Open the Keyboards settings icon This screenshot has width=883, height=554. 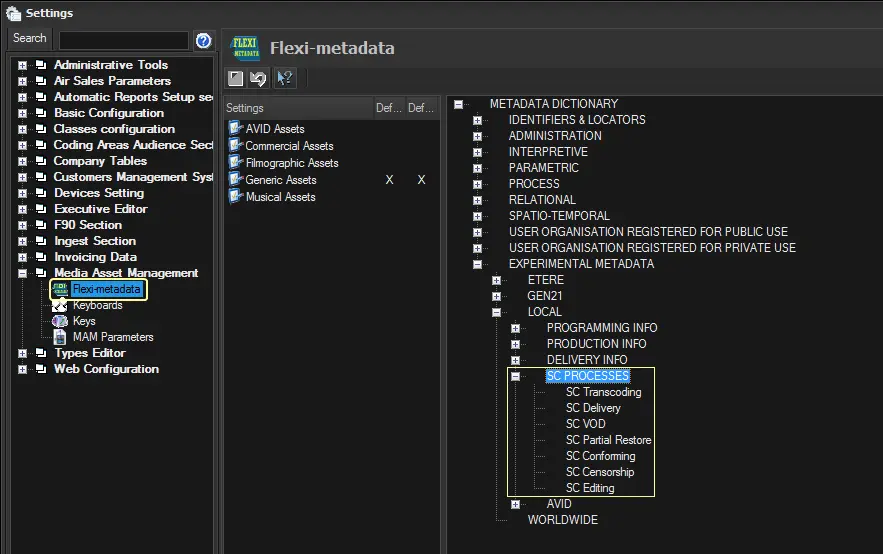(60, 305)
